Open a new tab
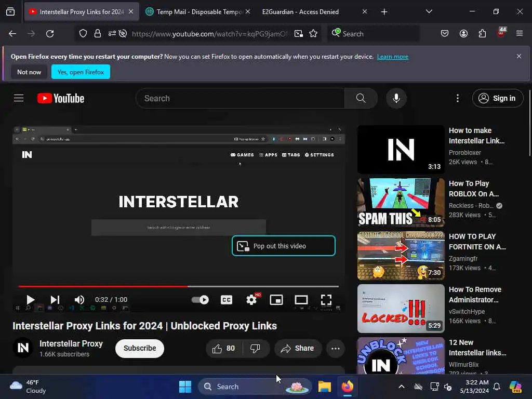 (384, 12)
